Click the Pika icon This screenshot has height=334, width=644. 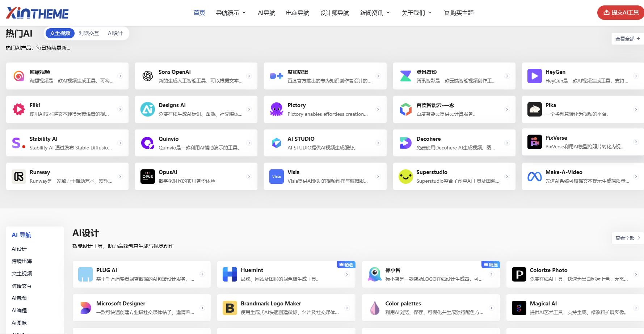coord(535,109)
